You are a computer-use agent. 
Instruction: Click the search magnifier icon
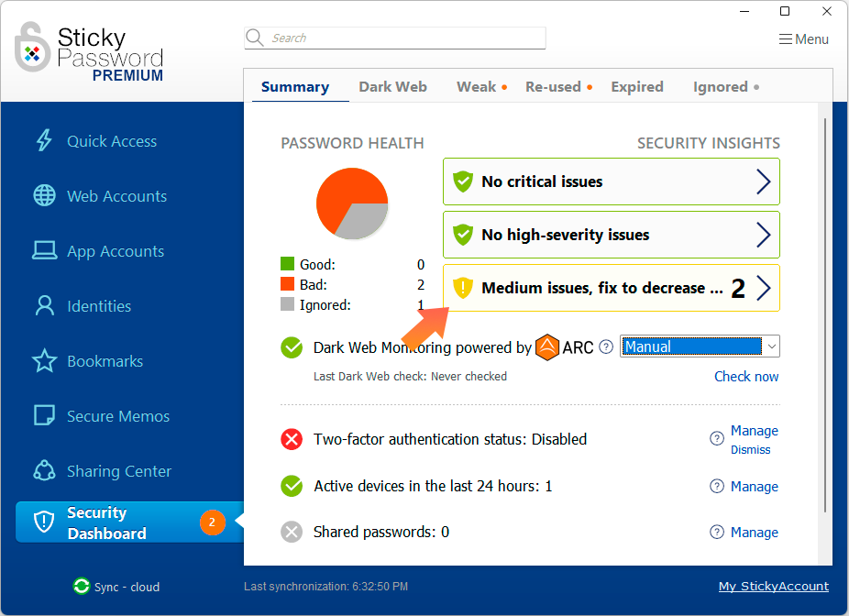[255, 38]
